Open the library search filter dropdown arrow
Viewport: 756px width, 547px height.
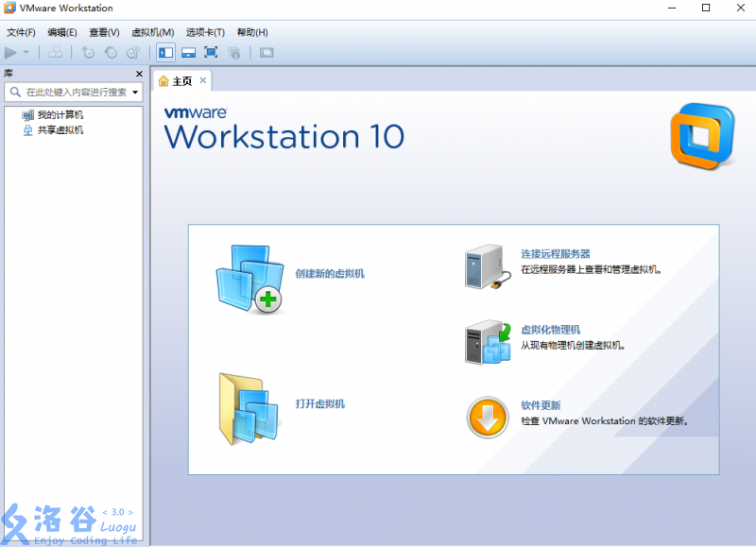[x=135, y=92]
